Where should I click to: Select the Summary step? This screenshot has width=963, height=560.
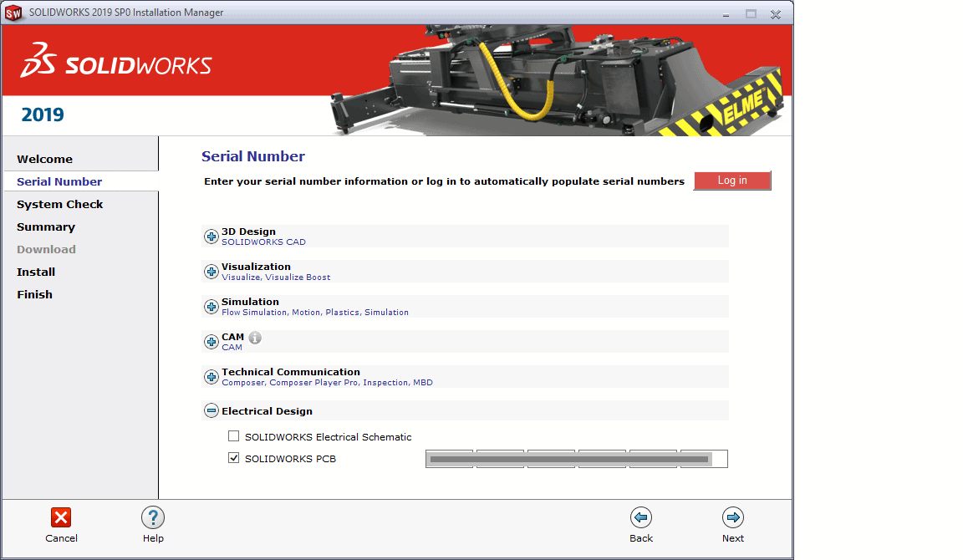pos(46,227)
